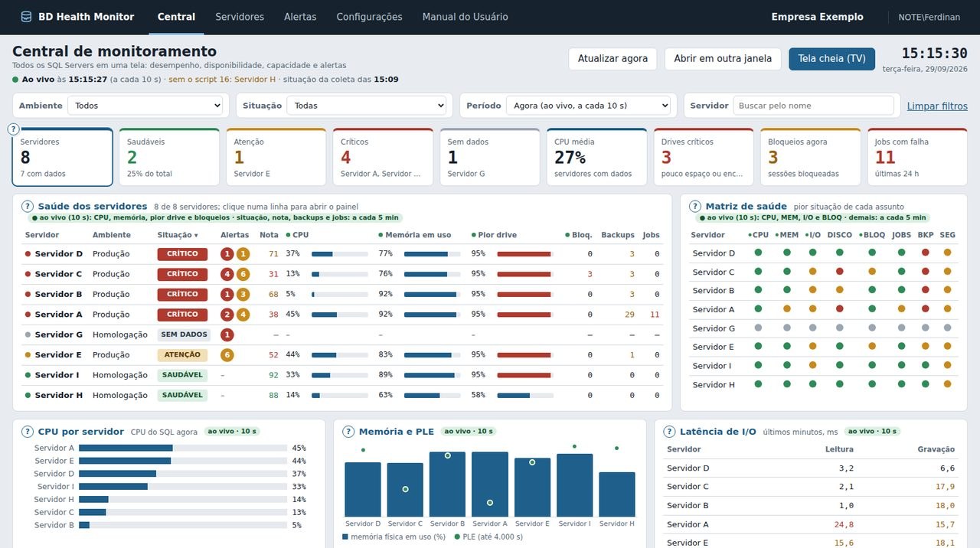Viewport: 980px width, 548px height.
Task: Click the help icon on the Servidores summary card
Action: [13, 129]
